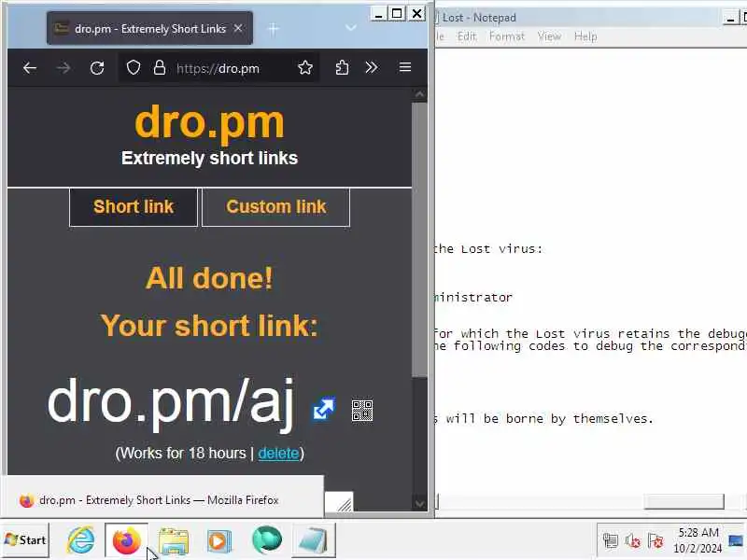Open the Windows Start menu

pyautogui.click(x=25, y=540)
